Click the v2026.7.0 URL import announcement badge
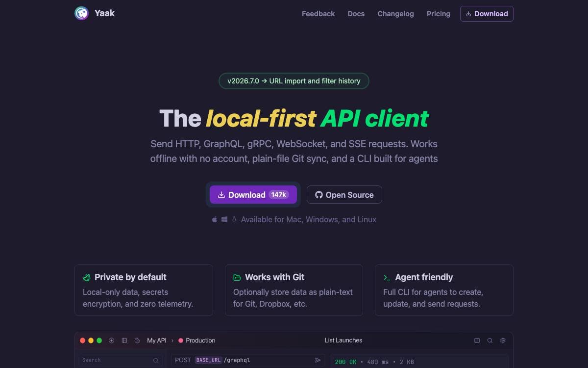Viewport: 588px width, 368px height. point(294,81)
